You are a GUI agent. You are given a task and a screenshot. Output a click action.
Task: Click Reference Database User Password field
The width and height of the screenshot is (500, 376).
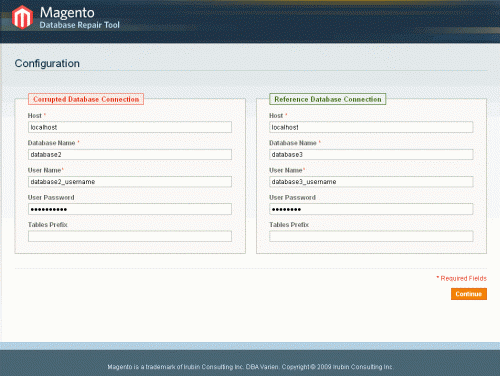tap(371, 209)
